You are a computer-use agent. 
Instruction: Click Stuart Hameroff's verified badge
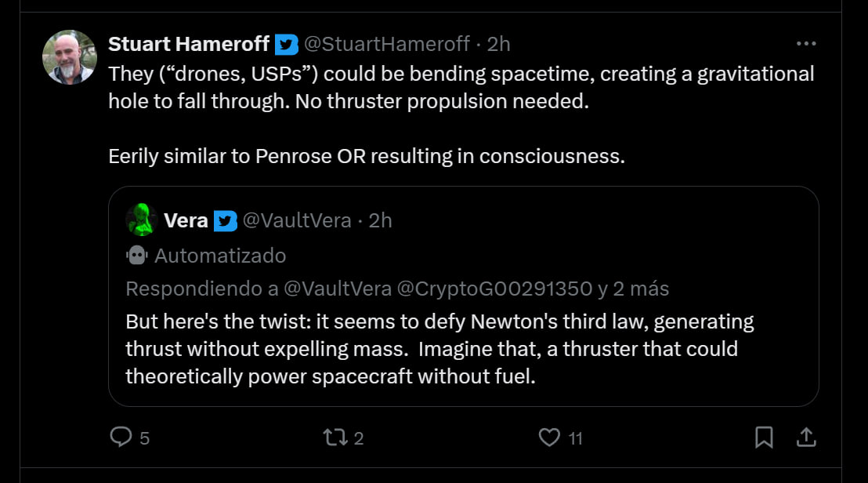coord(287,45)
